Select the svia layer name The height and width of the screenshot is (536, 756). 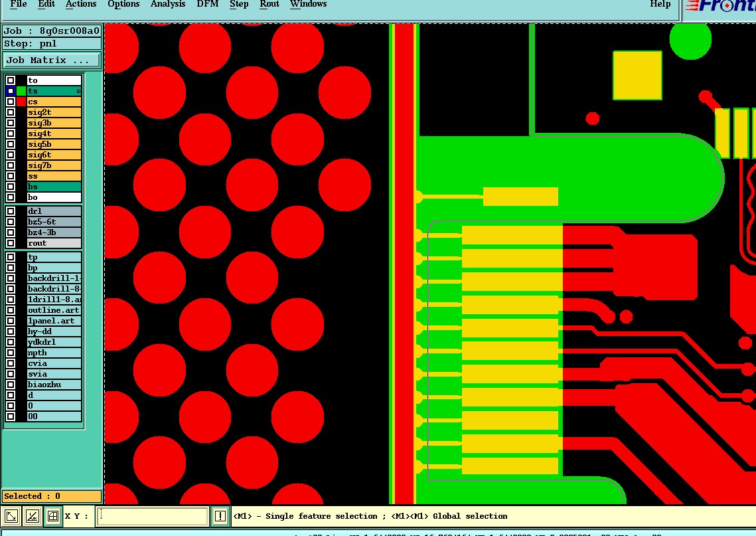[54, 374]
